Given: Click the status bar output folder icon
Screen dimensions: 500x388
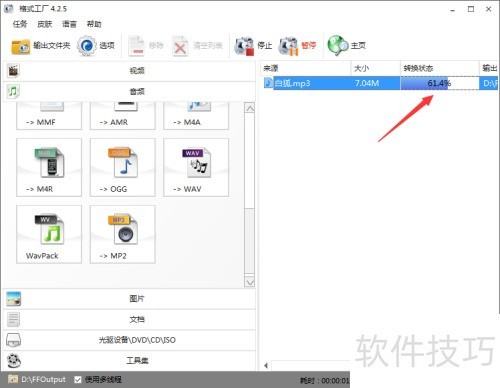Looking at the screenshot, I should click(x=13, y=379).
